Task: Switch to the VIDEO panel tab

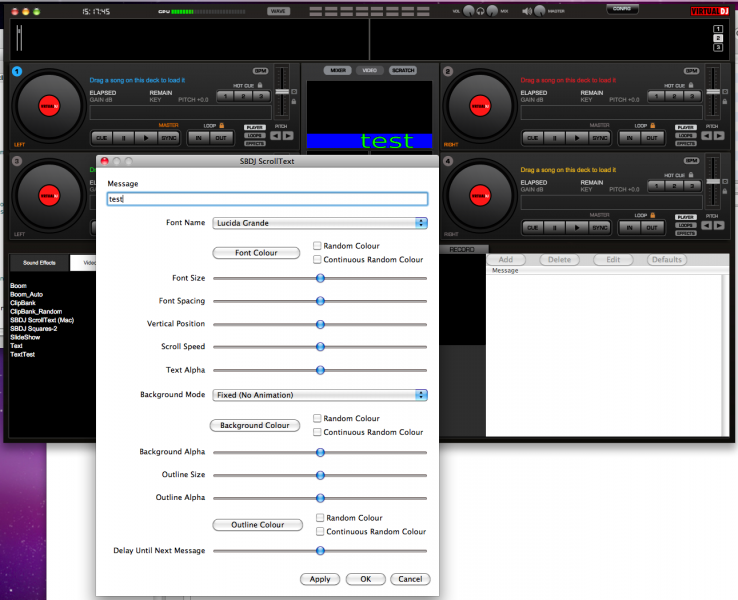Action: coord(369,71)
